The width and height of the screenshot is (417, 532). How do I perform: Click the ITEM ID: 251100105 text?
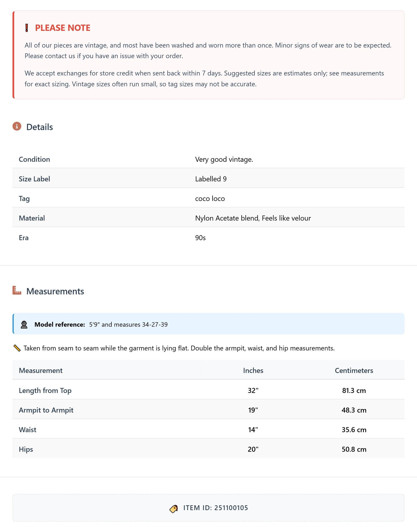point(216,508)
